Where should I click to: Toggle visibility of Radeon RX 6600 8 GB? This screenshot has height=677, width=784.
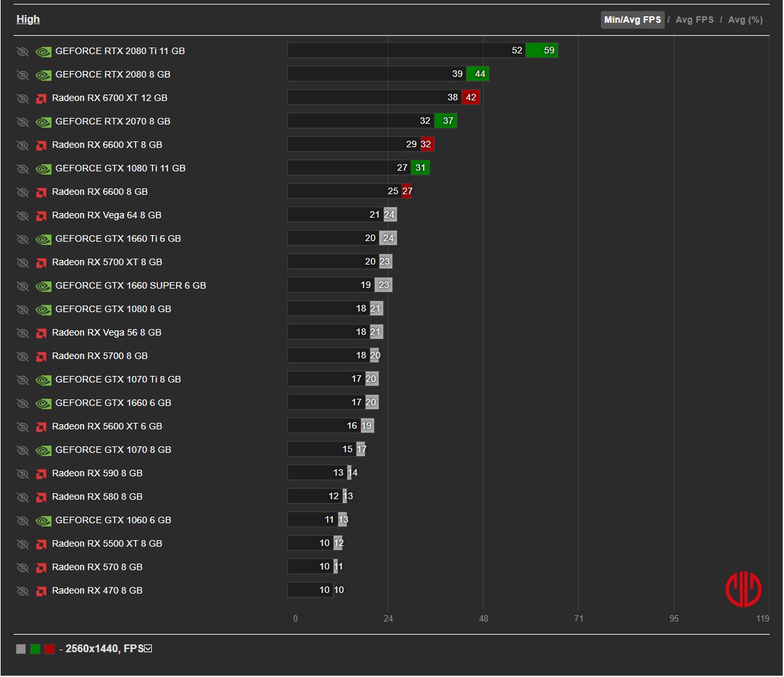23,192
